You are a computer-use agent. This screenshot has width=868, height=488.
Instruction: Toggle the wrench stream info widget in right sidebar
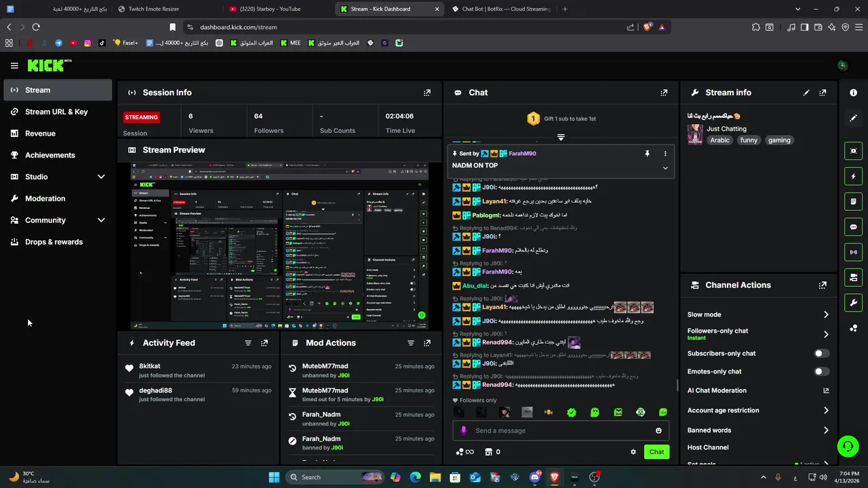[853, 302]
